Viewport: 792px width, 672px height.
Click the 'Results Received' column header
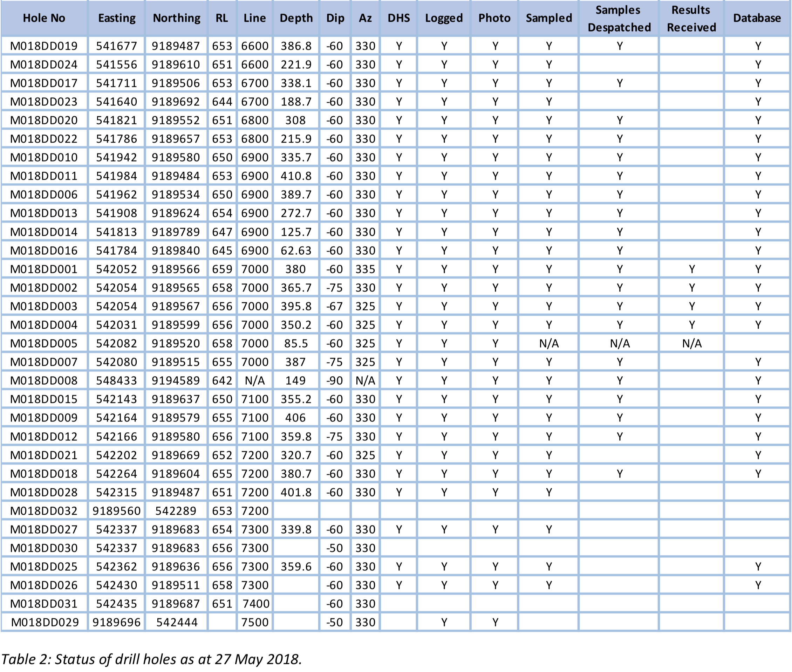pos(691,18)
